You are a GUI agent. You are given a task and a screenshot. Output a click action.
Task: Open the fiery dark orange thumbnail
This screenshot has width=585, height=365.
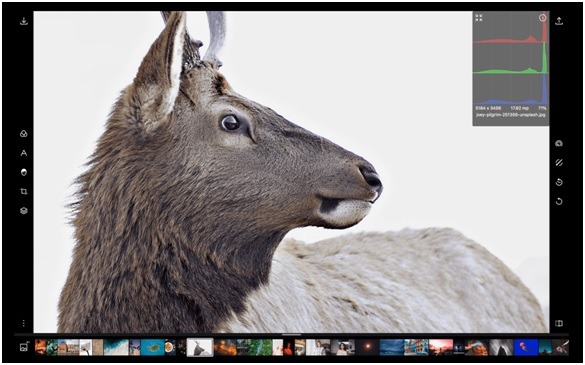point(225,347)
